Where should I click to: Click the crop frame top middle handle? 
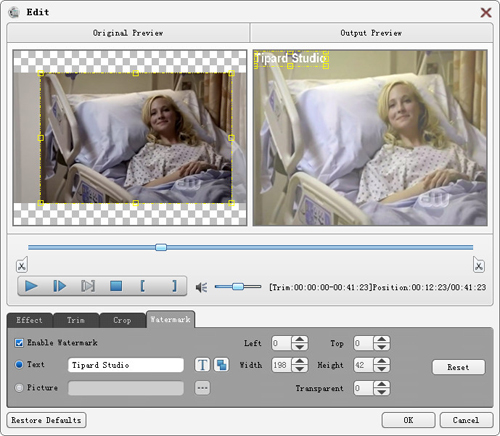[x=136, y=73]
